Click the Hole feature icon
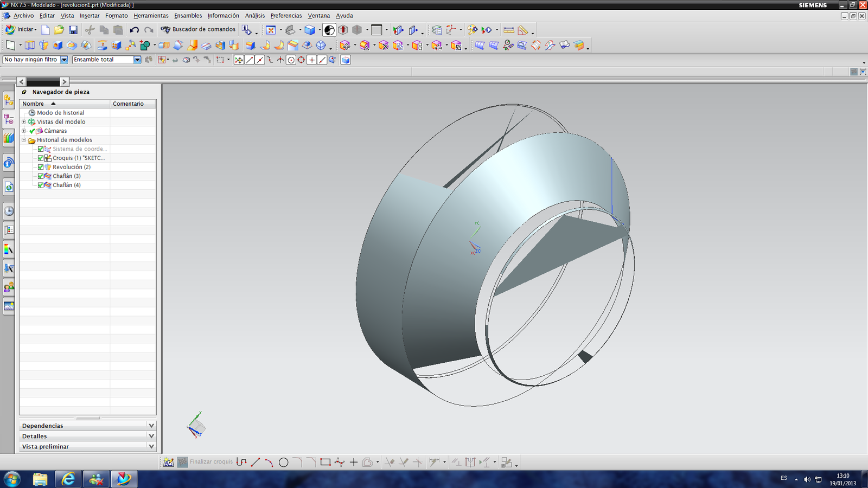Image resolution: width=868 pixels, height=488 pixels. (58, 46)
